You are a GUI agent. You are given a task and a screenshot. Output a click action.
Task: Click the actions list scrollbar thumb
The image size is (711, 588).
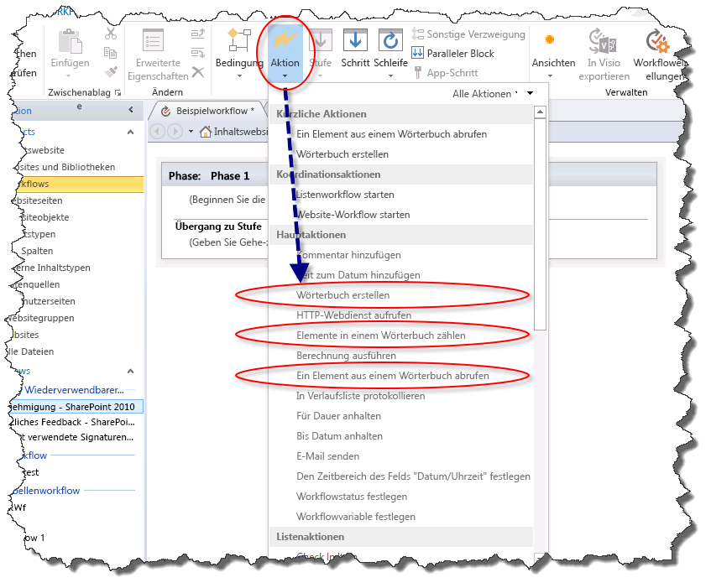point(540,224)
